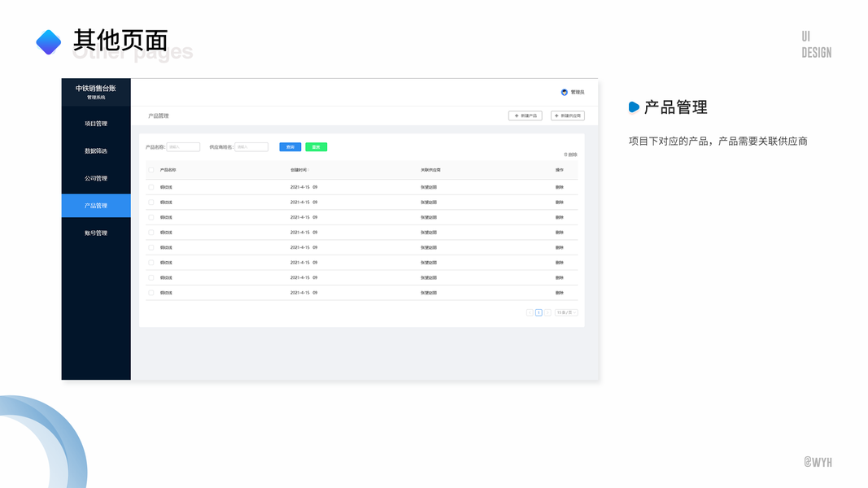
Task: Click the 中铁销售台账 system title
Action: pos(96,89)
